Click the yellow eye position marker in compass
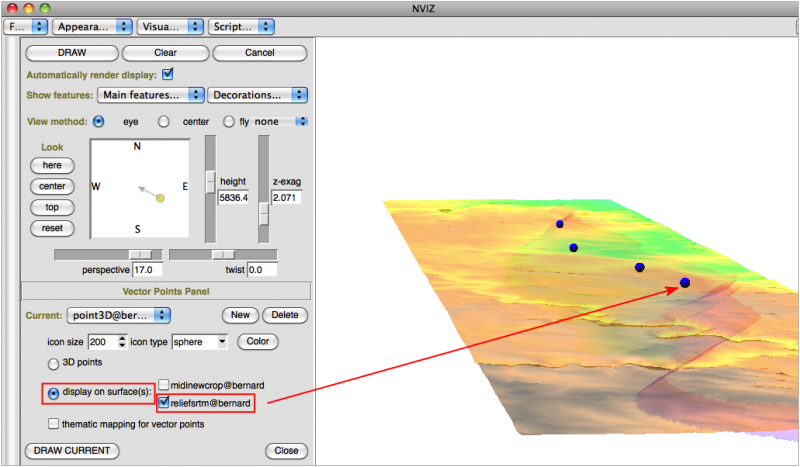The height and width of the screenshot is (467, 800). [160, 198]
